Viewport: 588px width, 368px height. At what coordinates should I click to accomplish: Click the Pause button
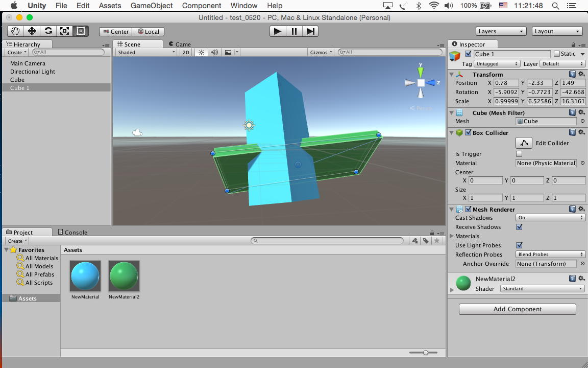pos(294,31)
